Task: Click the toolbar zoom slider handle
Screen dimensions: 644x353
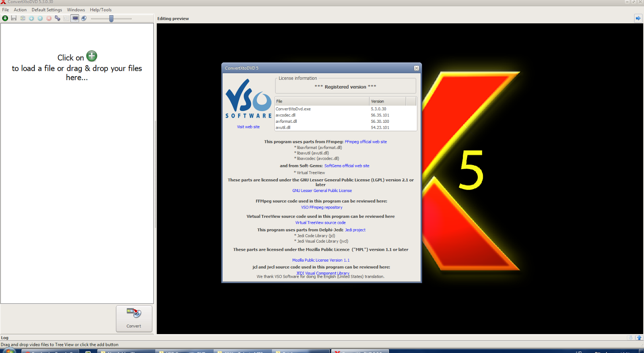Action: pos(111,18)
